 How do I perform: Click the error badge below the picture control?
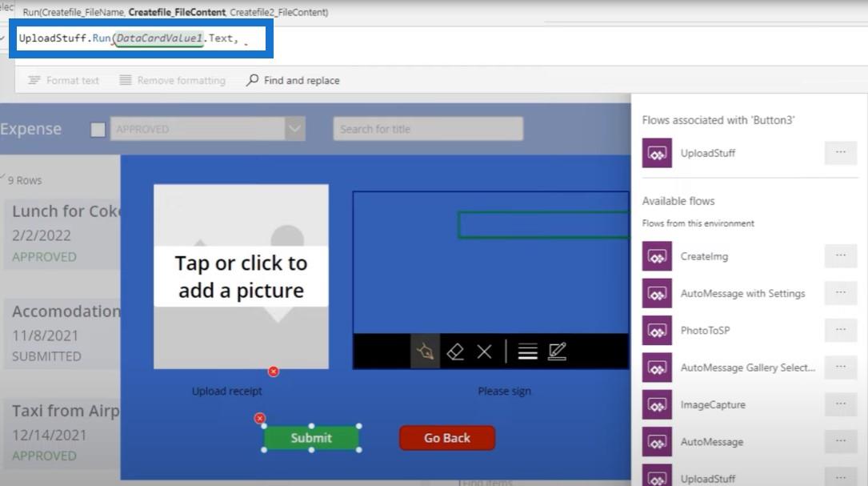(274, 372)
